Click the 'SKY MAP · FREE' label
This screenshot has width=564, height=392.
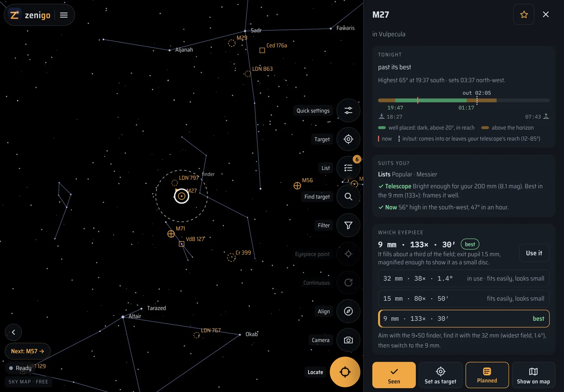pos(28,382)
